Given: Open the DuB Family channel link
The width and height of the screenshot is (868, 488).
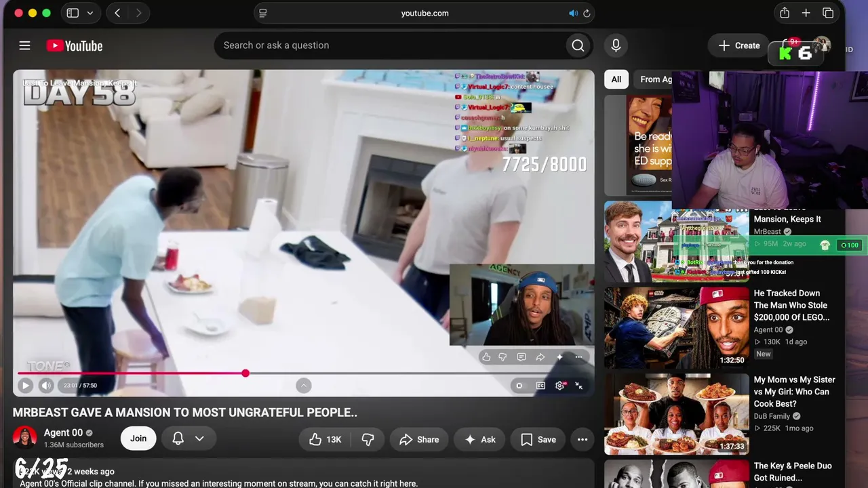Looking at the screenshot, I should tap(772, 416).
